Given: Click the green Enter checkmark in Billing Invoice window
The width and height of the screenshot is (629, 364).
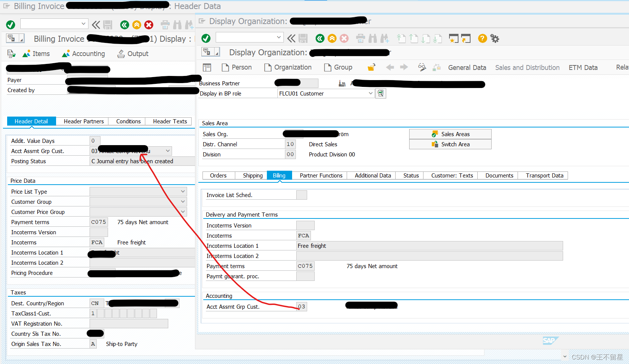Looking at the screenshot, I should (11, 25).
